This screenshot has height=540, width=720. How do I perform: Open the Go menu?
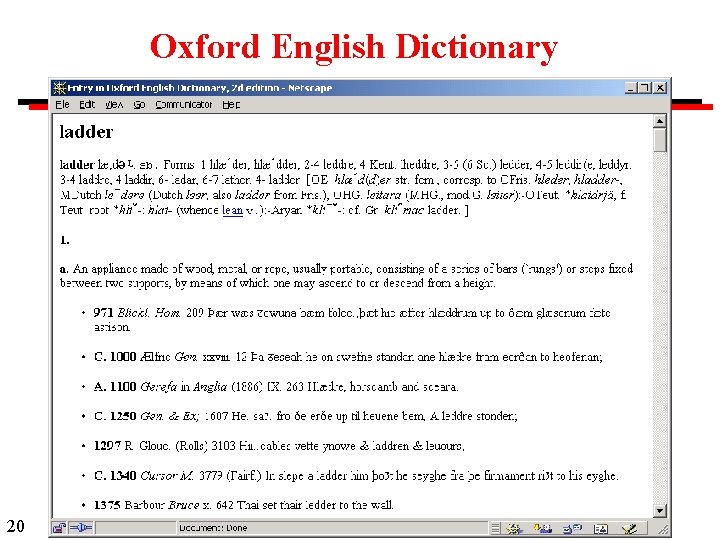(x=139, y=105)
